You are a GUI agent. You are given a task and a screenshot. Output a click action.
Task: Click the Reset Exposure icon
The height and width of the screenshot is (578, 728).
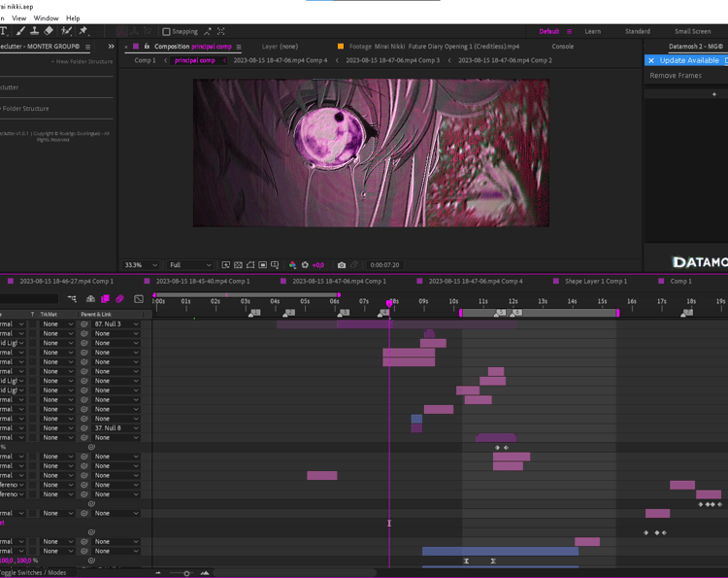point(305,265)
